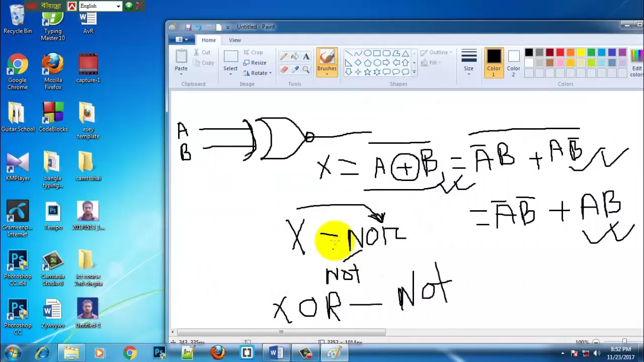Pick the green color swatch

coord(591,52)
